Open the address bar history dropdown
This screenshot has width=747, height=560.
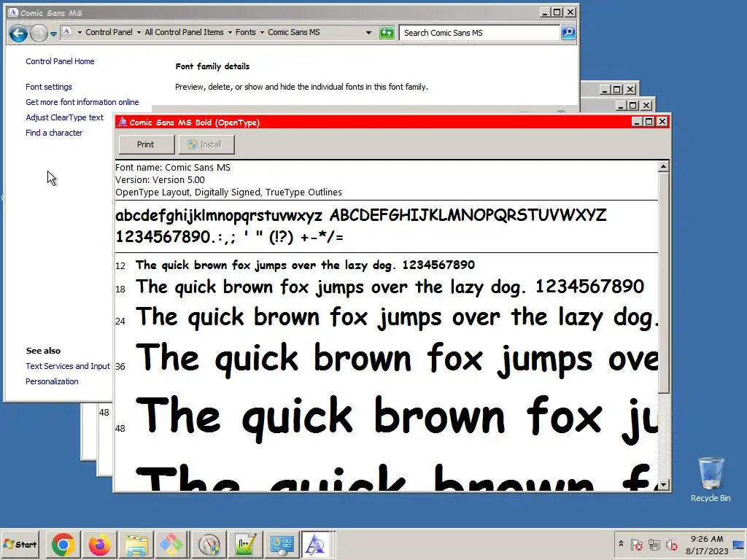click(x=368, y=32)
